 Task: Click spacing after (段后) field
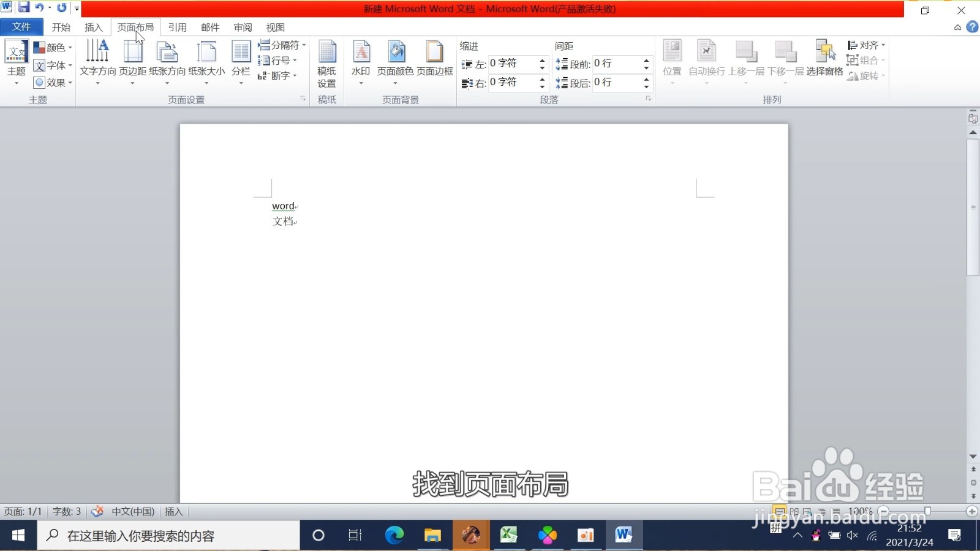click(x=617, y=82)
